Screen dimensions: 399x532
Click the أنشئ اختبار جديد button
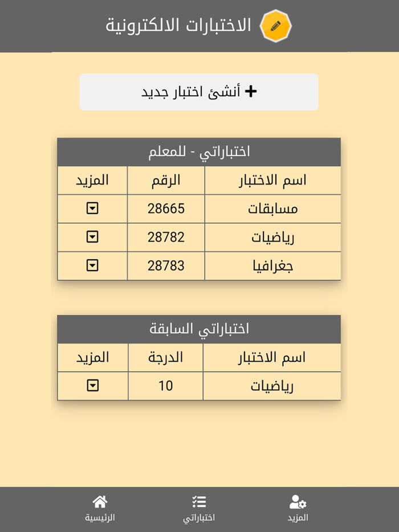click(x=199, y=90)
